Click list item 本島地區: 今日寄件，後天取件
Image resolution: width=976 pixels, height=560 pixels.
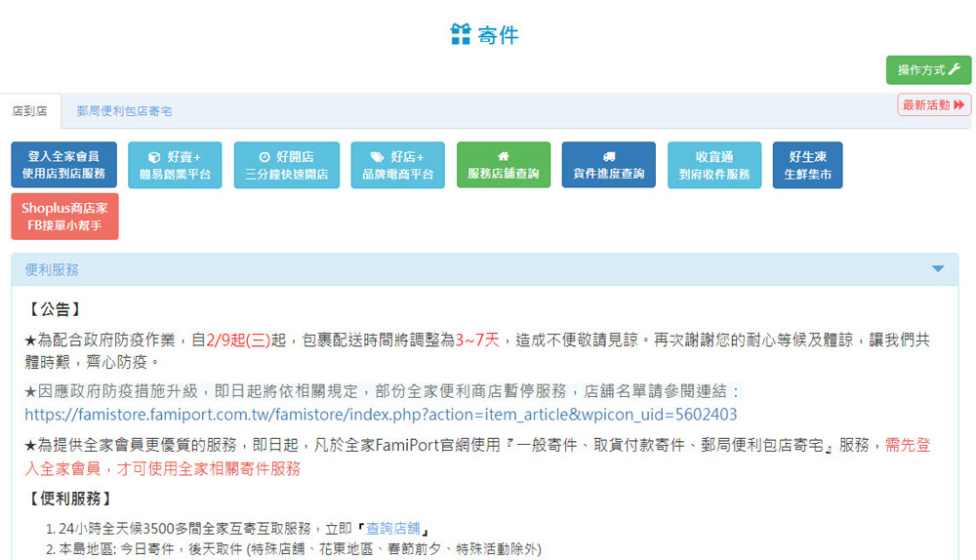pos(300,549)
